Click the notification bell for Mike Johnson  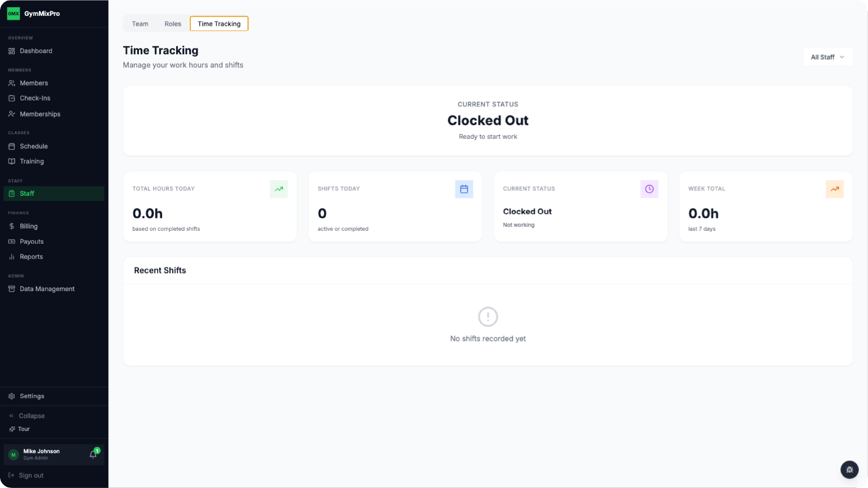click(93, 454)
